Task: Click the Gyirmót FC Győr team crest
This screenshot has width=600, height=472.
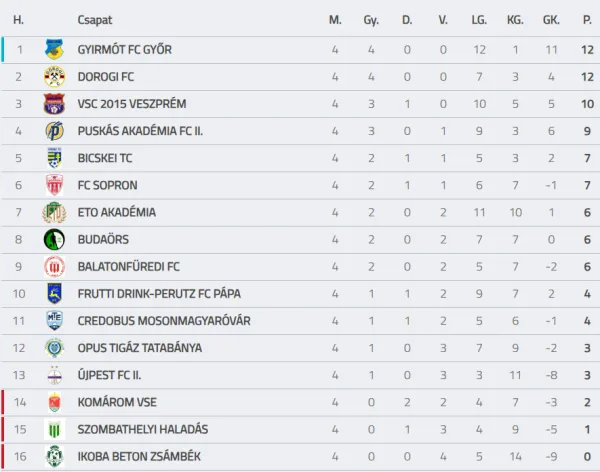Action: click(53, 49)
